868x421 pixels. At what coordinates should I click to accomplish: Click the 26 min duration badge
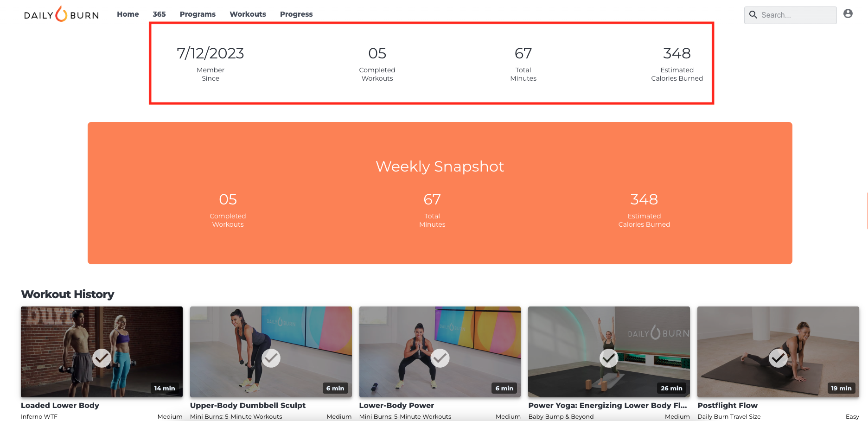(x=671, y=388)
